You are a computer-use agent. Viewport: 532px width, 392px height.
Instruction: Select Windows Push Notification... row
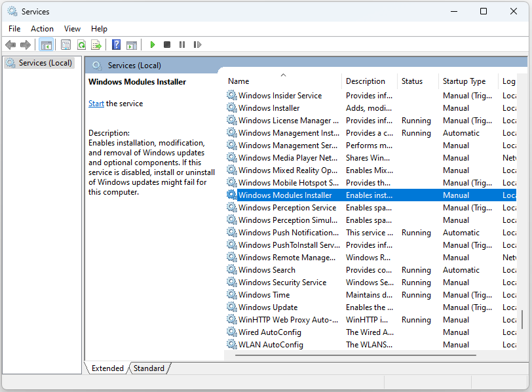point(371,233)
